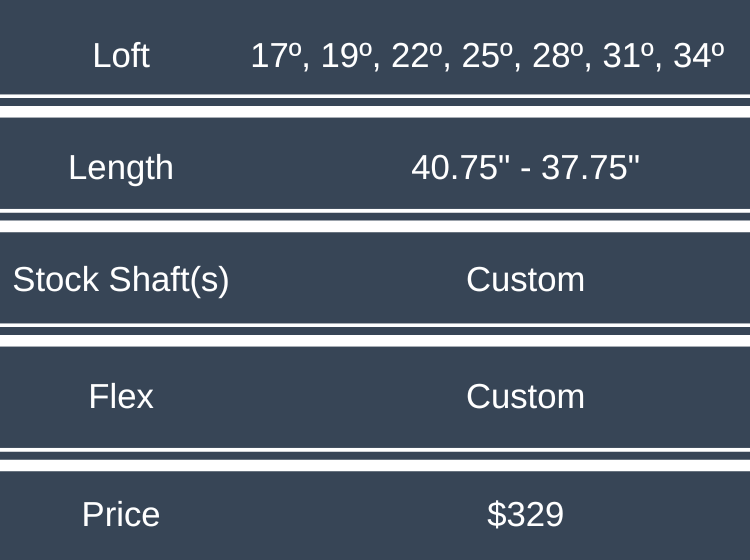Click the divider between Length and Stock Shaft(s) rows
Viewport: 750px width, 560px height.
[x=375, y=221]
